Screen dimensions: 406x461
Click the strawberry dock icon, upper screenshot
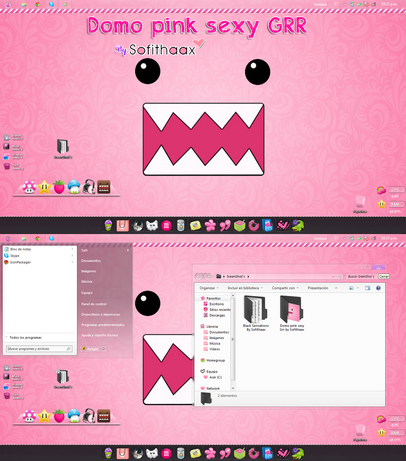point(59,187)
